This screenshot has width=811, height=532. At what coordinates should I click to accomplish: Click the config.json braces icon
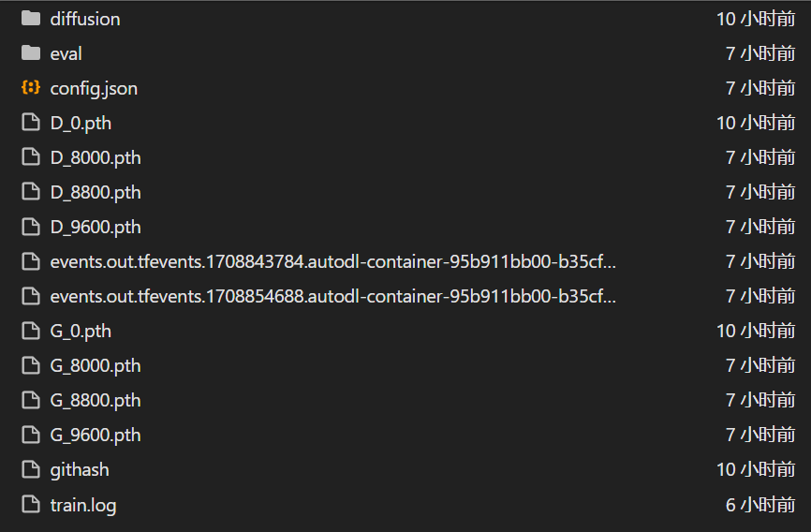click(31, 88)
